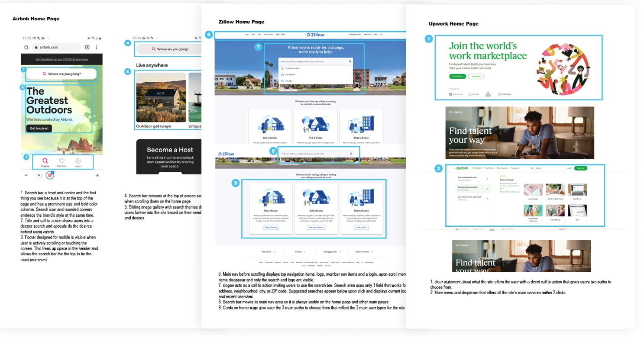Tap the Apple icon in mobile bottom bar
This screenshot has width=644, height=341.
click(39, 175)
